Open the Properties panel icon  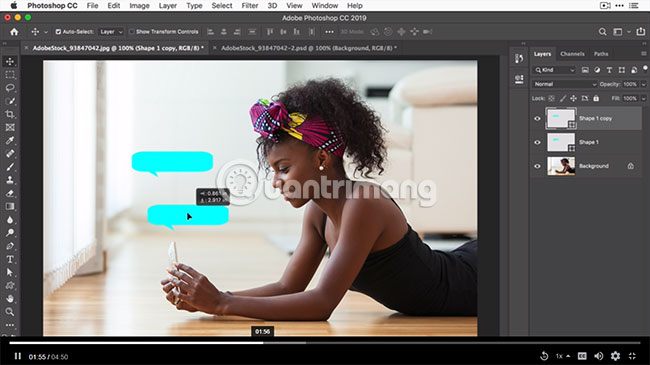pos(519,79)
